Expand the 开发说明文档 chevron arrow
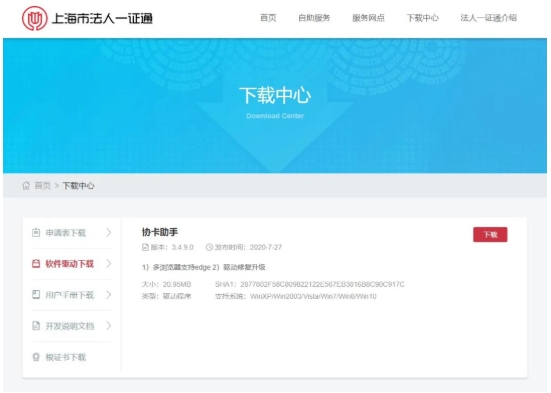551x393 pixels. pyautogui.click(x=109, y=326)
